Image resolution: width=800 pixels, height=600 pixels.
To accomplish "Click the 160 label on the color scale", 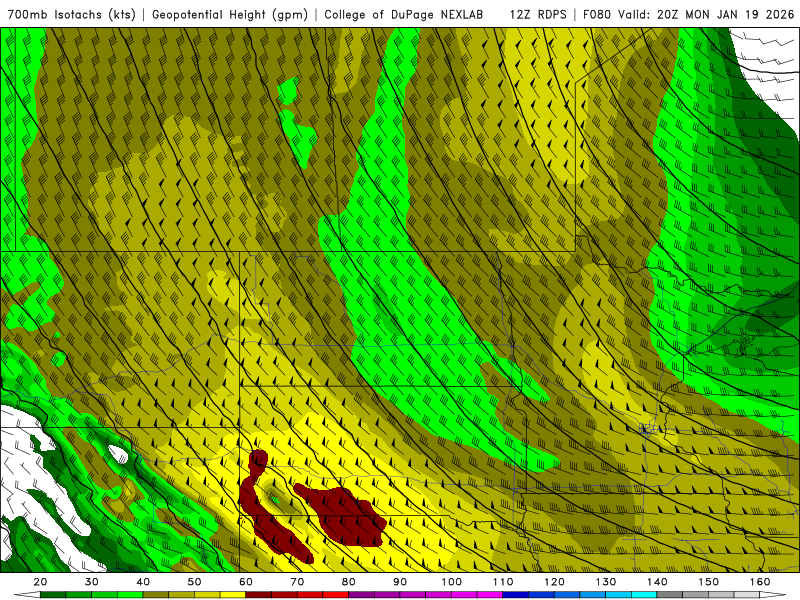I will (760, 582).
